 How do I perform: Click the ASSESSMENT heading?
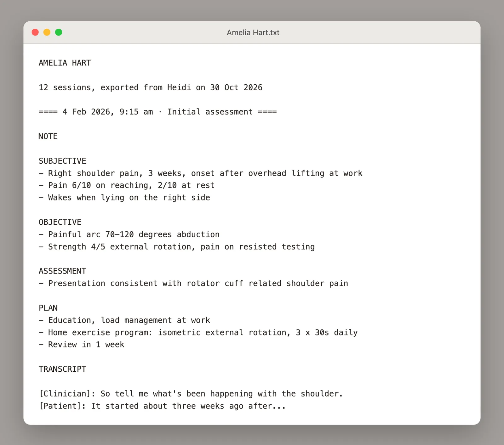point(62,271)
